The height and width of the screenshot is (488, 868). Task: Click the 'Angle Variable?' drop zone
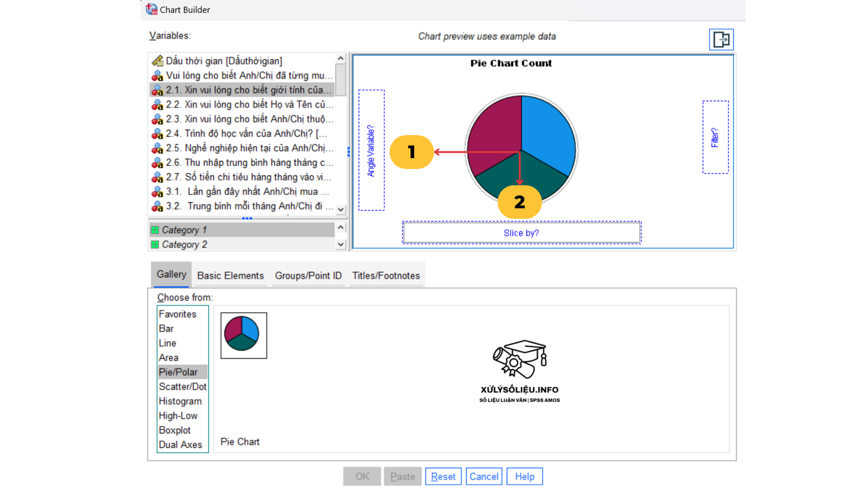coord(372,150)
